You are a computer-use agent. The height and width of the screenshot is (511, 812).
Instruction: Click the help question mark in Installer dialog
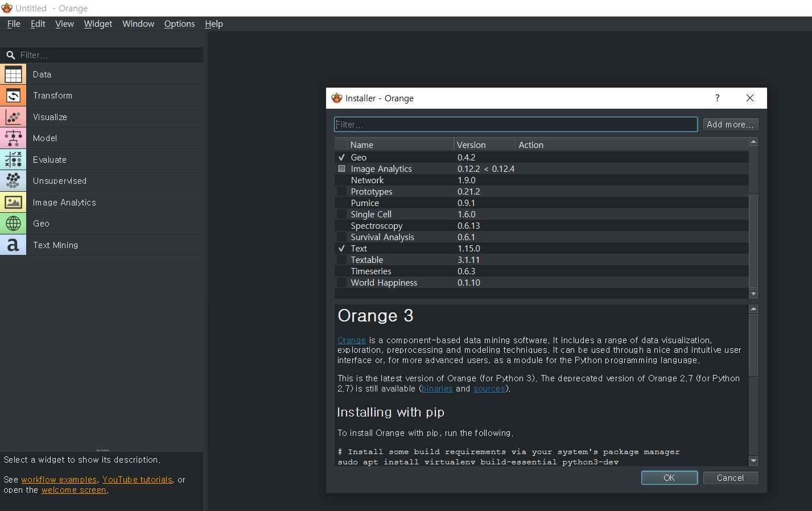point(718,98)
